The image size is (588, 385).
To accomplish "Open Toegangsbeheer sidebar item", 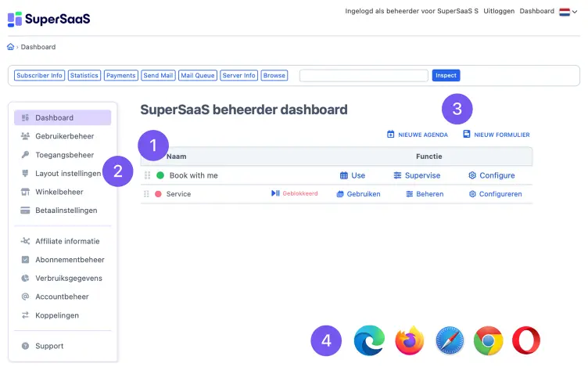I will coord(63,155).
